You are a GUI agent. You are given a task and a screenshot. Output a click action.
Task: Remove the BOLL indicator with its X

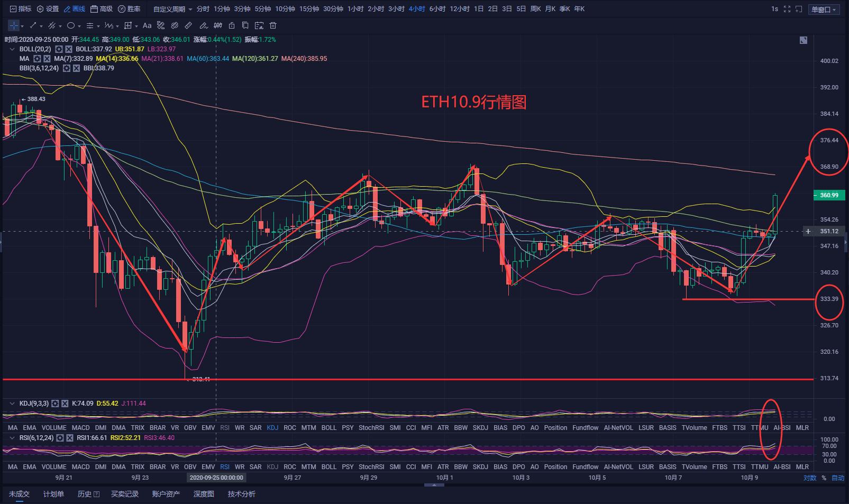69,49
